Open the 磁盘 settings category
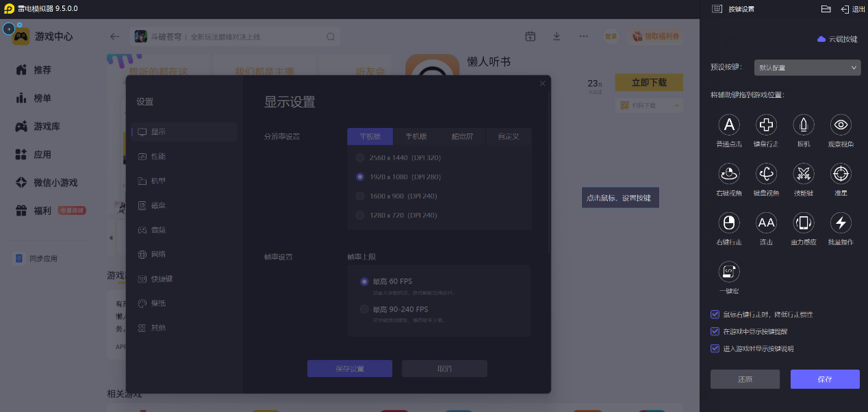 (185, 205)
